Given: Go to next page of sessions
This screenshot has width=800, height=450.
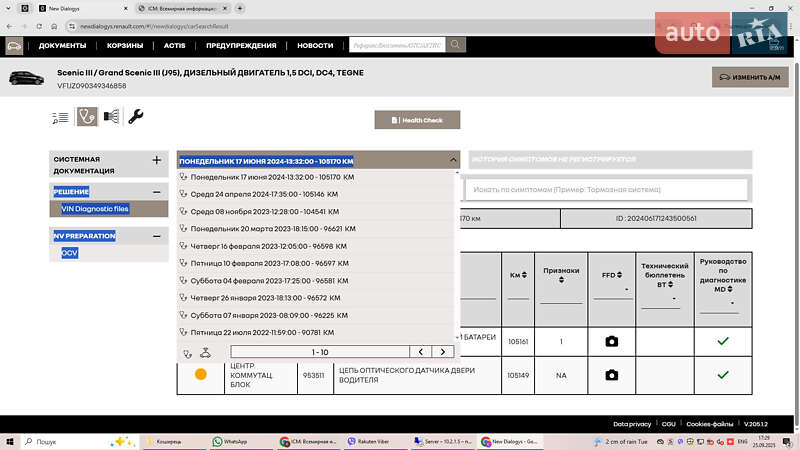Looking at the screenshot, I should click(442, 352).
